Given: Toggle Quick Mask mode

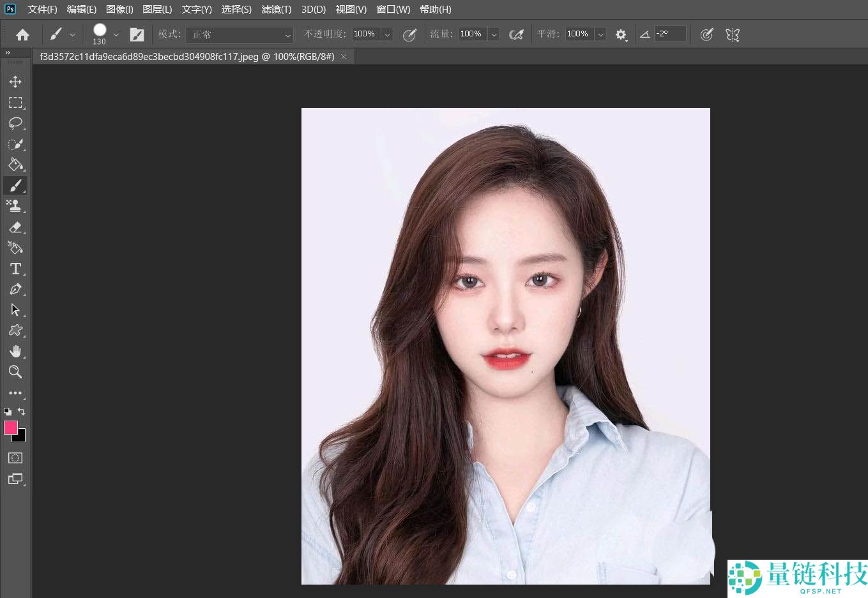Looking at the screenshot, I should click(x=15, y=458).
